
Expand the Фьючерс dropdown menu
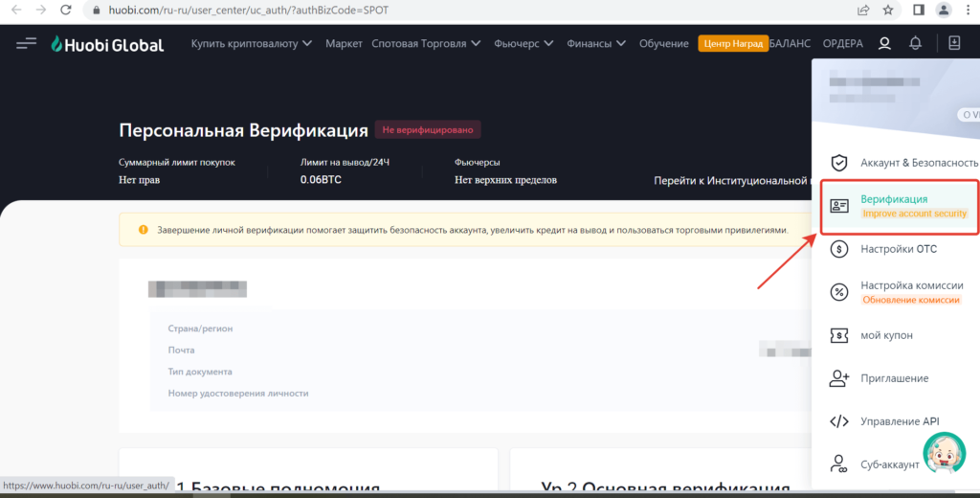click(x=523, y=44)
